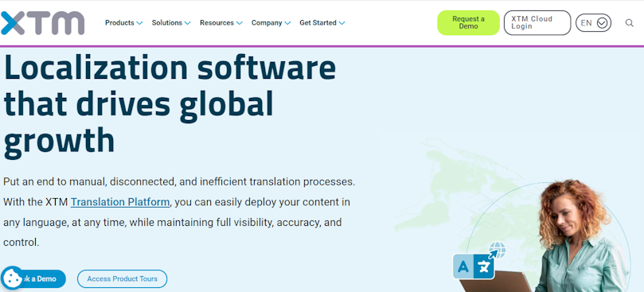
Task: Expand the Products chevron arrow
Action: pyautogui.click(x=139, y=23)
